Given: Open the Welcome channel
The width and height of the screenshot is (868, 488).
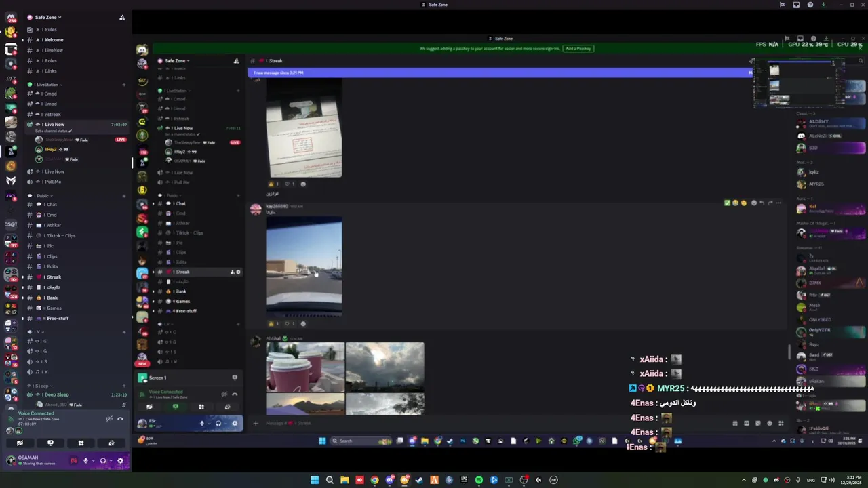Looking at the screenshot, I should (x=76, y=40).
